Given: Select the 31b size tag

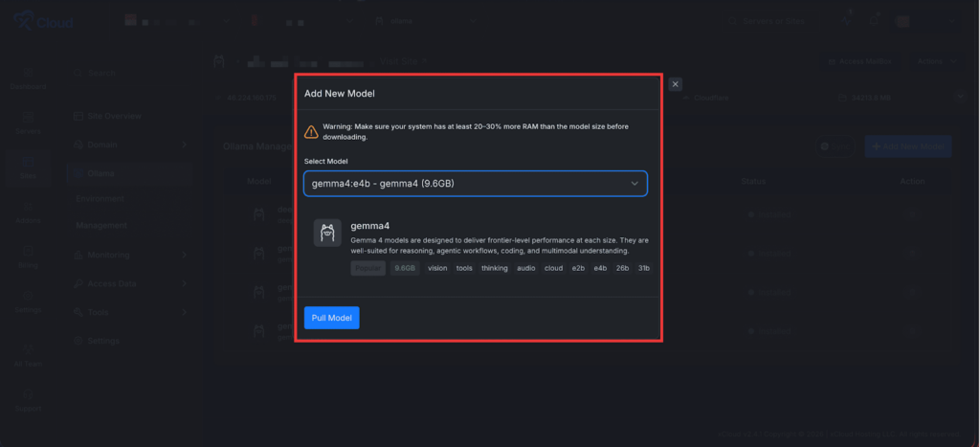Looking at the screenshot, I should tap(644, 269).
